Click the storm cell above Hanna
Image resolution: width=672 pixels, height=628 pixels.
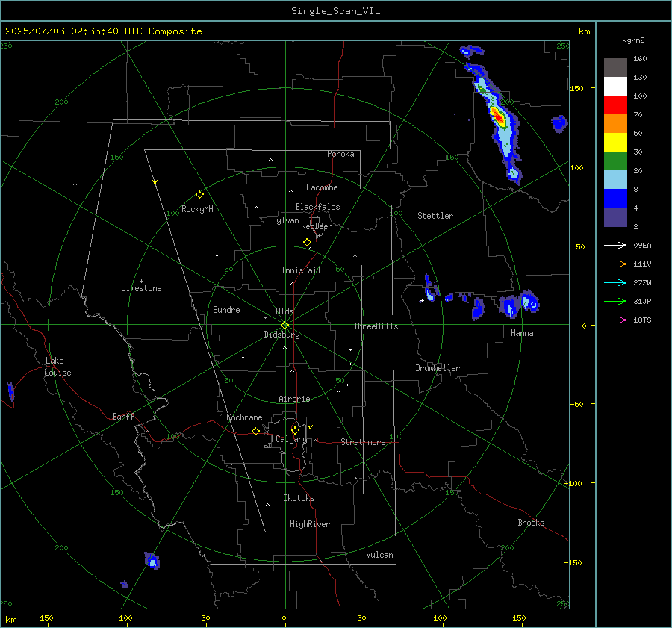530,301
